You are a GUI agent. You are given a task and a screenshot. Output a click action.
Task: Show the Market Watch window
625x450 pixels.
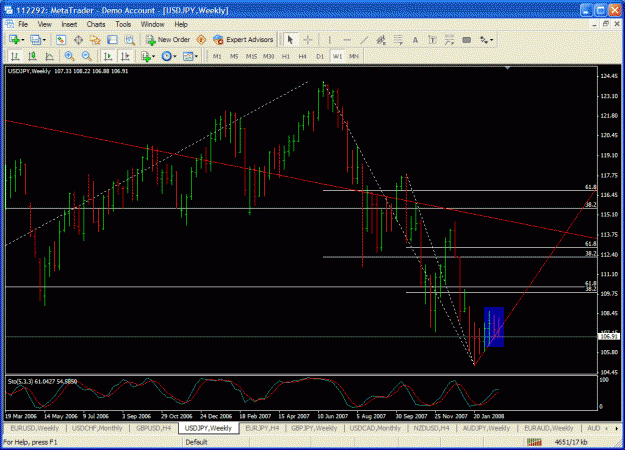61,40
